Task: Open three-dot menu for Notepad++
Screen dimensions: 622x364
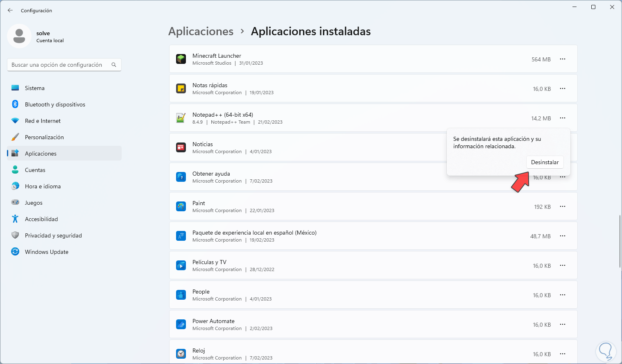Action: (x=563, y=118)
